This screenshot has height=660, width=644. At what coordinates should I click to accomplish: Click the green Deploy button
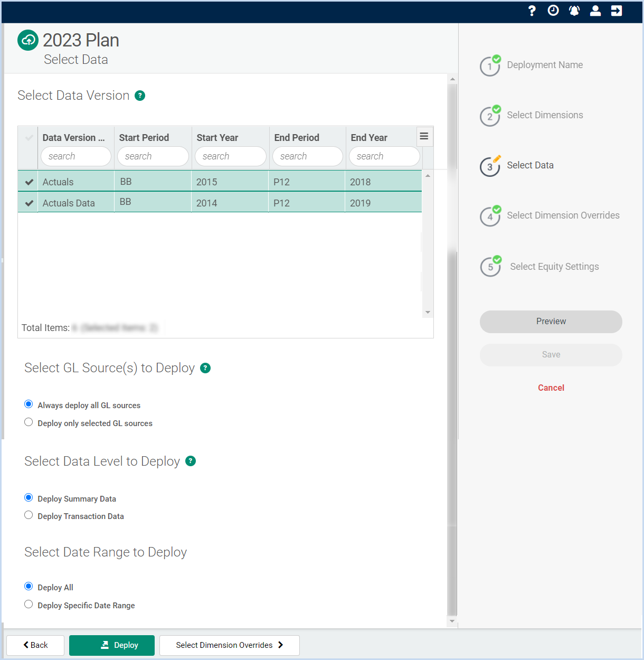pyautogui.click(x=112, y=645)
